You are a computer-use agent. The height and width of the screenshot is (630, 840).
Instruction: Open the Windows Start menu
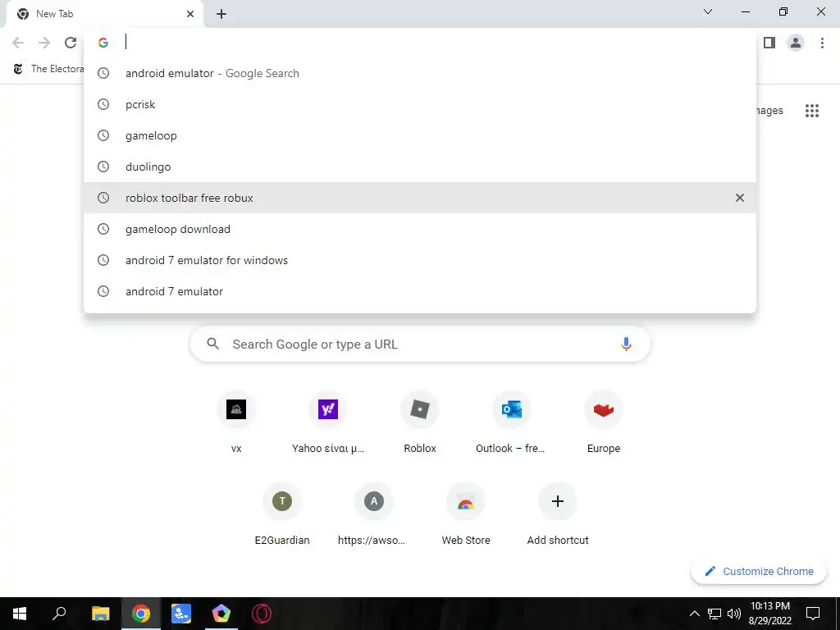tap(20, 614)
